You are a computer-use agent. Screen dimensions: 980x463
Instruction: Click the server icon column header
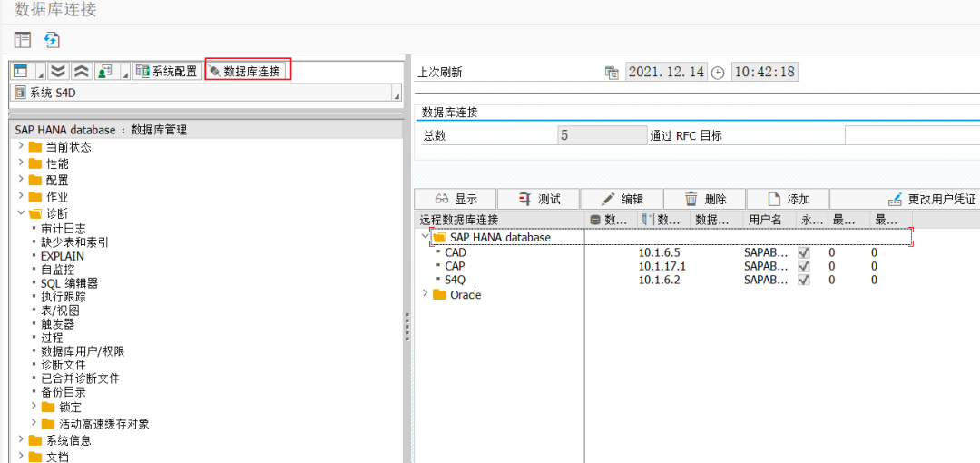click(x=663, y=220)
